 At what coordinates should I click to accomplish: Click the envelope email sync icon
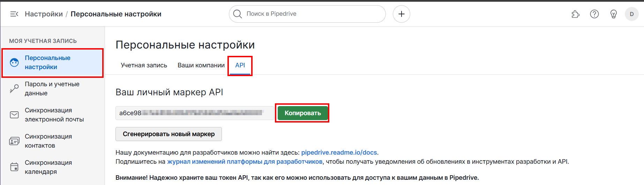(14, 115)
